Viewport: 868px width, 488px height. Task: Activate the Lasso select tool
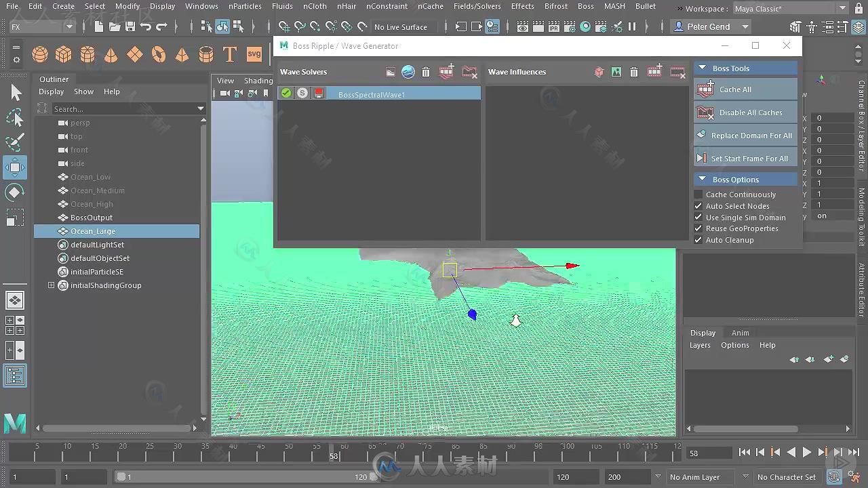(15, 118)
